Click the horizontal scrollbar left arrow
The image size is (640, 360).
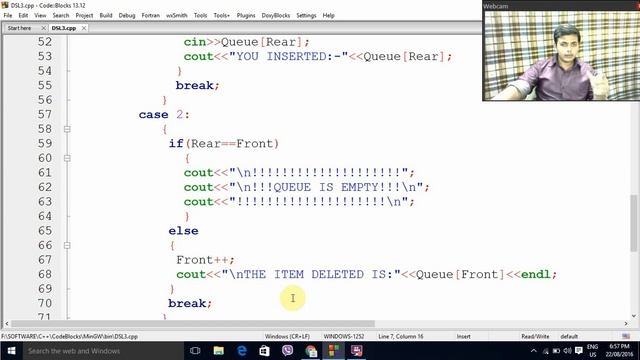click(7, 324)
